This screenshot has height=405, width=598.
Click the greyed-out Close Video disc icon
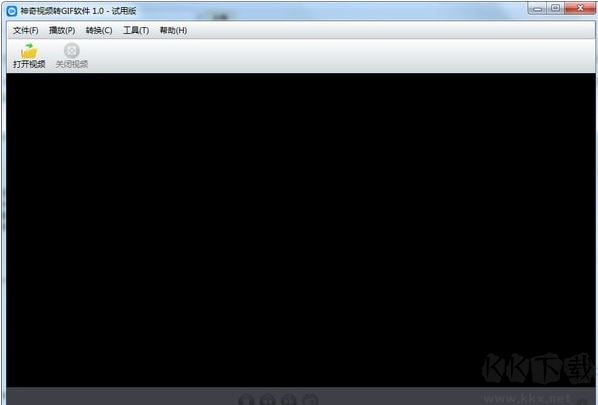[x=71, y=51]
